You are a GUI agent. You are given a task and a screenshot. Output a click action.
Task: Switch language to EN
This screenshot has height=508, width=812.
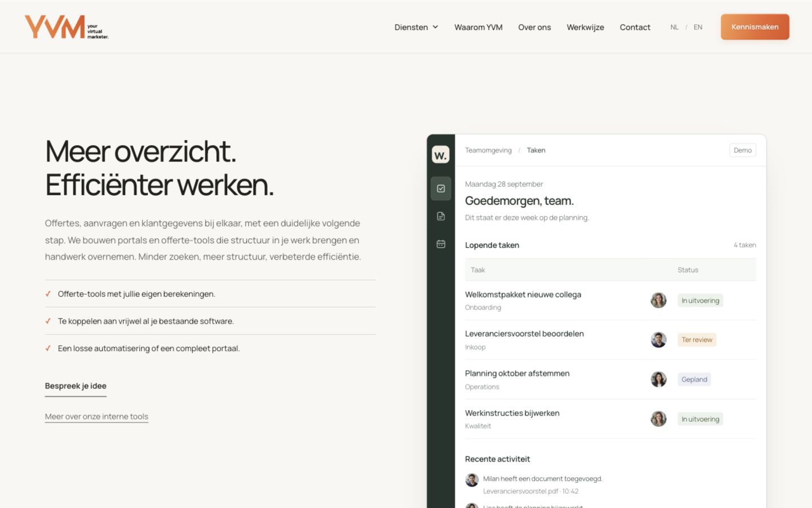point(698,27)
